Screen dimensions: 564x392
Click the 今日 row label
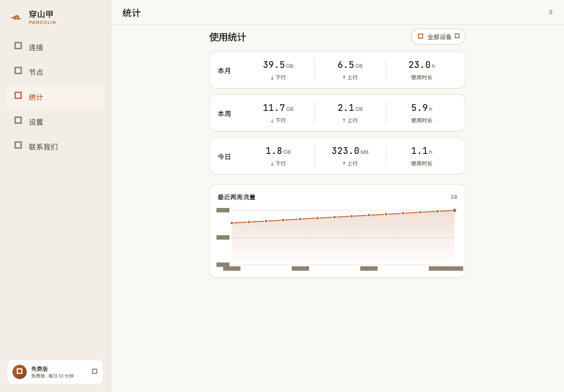coord(224,157)
